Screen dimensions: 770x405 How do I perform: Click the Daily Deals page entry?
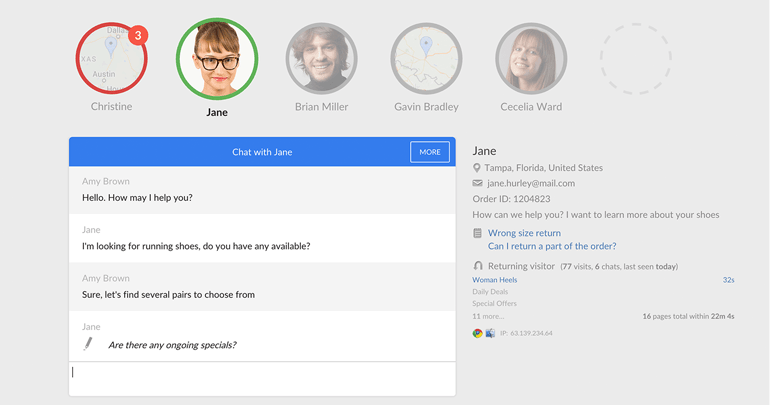click(x=490, y=292)
